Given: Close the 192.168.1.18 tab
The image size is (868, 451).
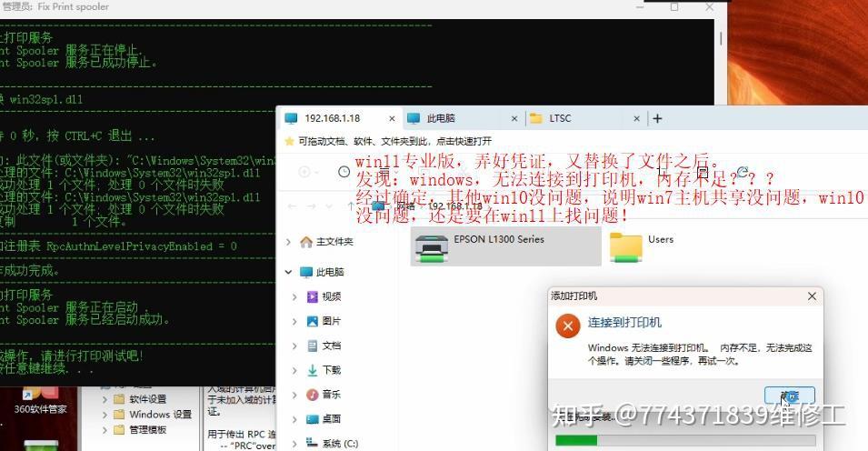Looking at the screenshot, I should click(392, 118).
